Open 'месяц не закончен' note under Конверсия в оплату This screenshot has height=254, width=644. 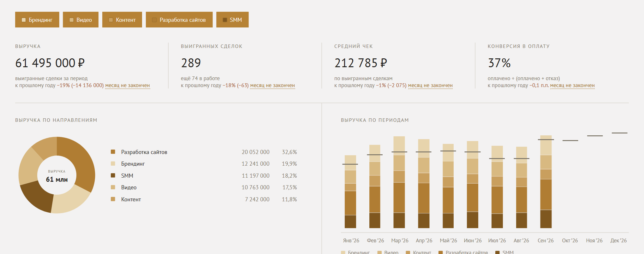tap(572, 86)
